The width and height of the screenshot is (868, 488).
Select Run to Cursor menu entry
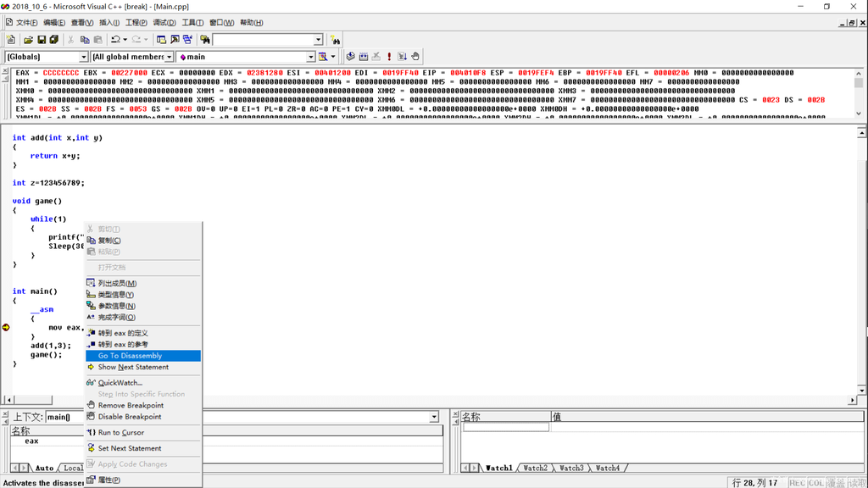121,433
